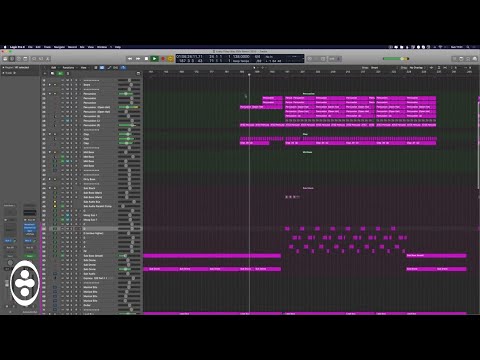Solo the Dirty Bass track
The height and width of the screenshot is (360, 480).
[71, 179]
